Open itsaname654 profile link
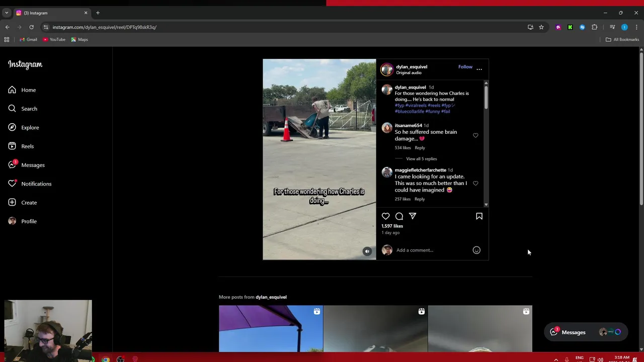 point(409,126)
